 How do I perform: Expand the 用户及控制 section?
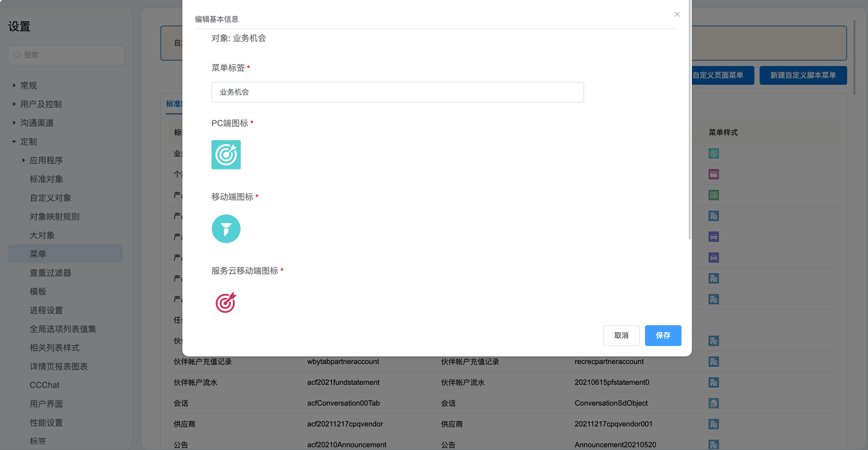coord(14,104)
